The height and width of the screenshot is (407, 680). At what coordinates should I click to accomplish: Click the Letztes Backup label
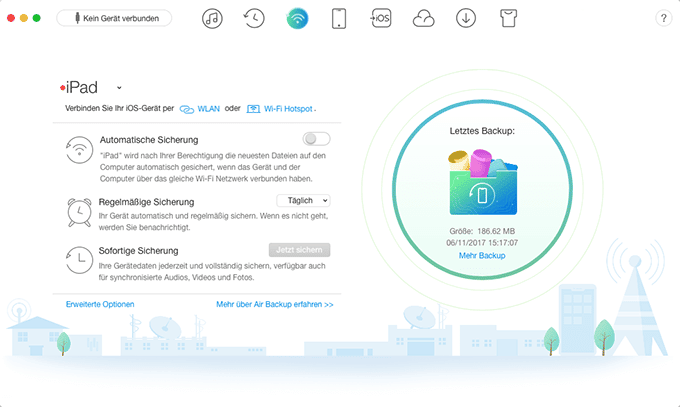482,131
